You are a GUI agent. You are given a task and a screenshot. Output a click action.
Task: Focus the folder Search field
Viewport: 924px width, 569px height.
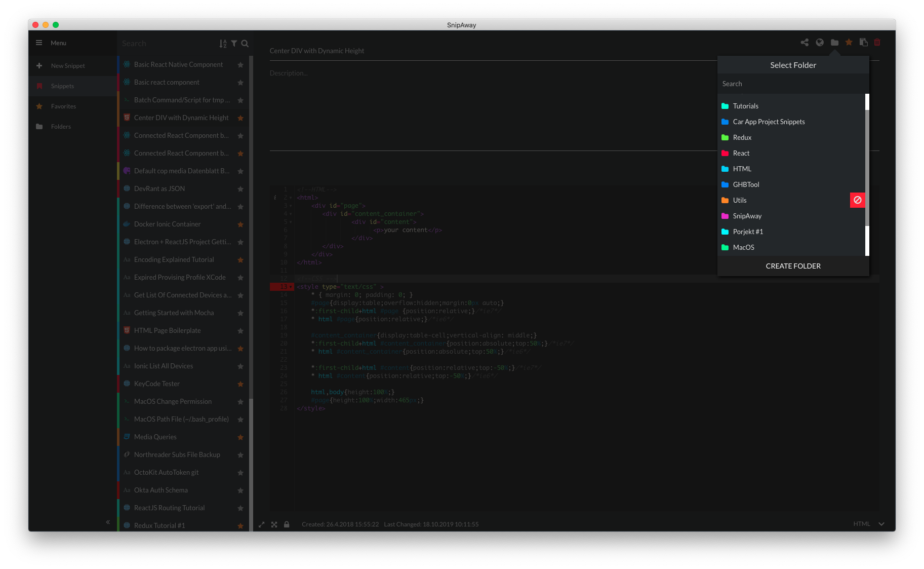(x=793, y=84)
